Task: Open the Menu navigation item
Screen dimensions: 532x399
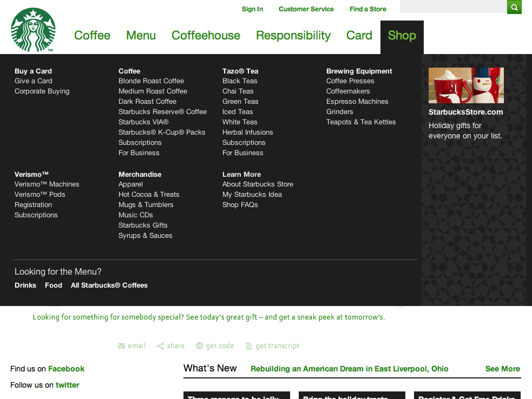Action: (141, 36)
